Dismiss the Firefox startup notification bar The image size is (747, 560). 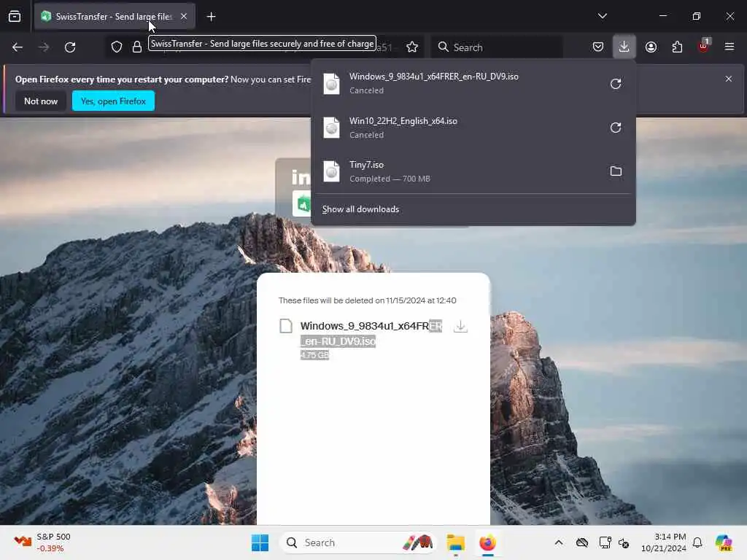729,79
